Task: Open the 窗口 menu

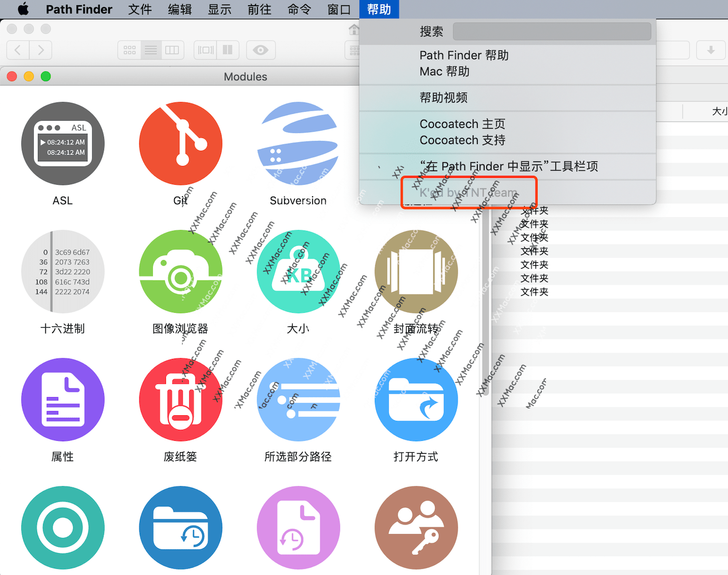Action: tap(339, 9)
